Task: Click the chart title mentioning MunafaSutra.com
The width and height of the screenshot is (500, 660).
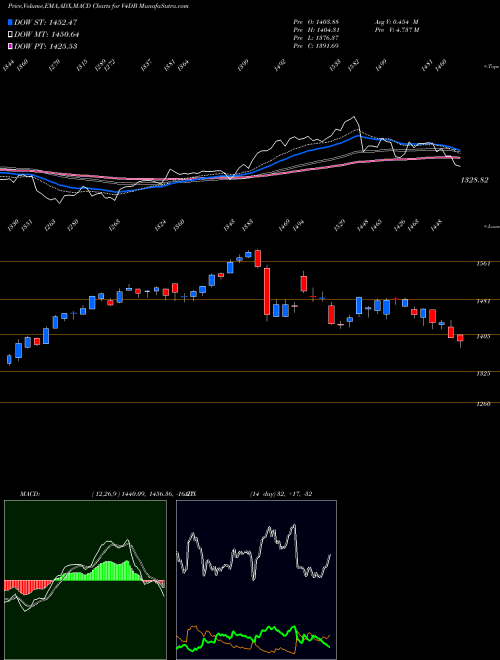Action: (x=98, y=6)
